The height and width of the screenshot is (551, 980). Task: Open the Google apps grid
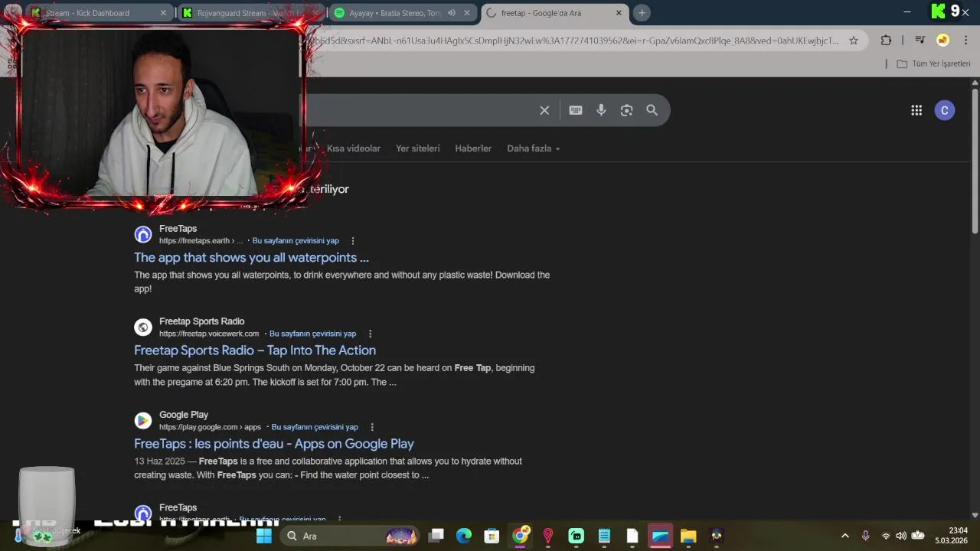pos(916,110)
